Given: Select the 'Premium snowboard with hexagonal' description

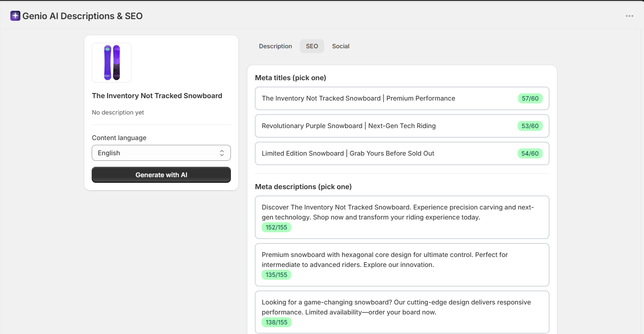Looking at the screenshot, I should 402,265.
